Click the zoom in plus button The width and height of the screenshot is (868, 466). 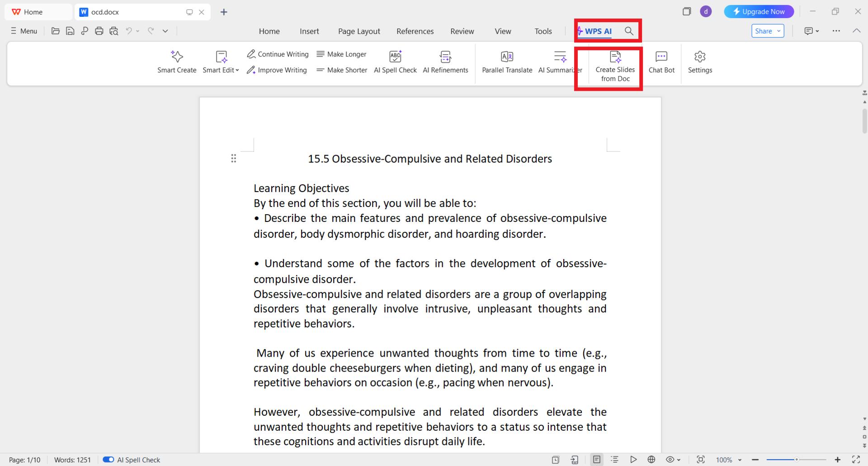click(x=837, y=459)
